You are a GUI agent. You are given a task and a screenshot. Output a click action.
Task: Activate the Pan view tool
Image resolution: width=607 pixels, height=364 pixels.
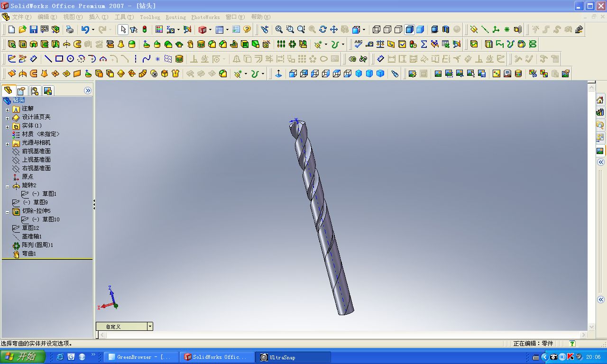tap(334, 29)
